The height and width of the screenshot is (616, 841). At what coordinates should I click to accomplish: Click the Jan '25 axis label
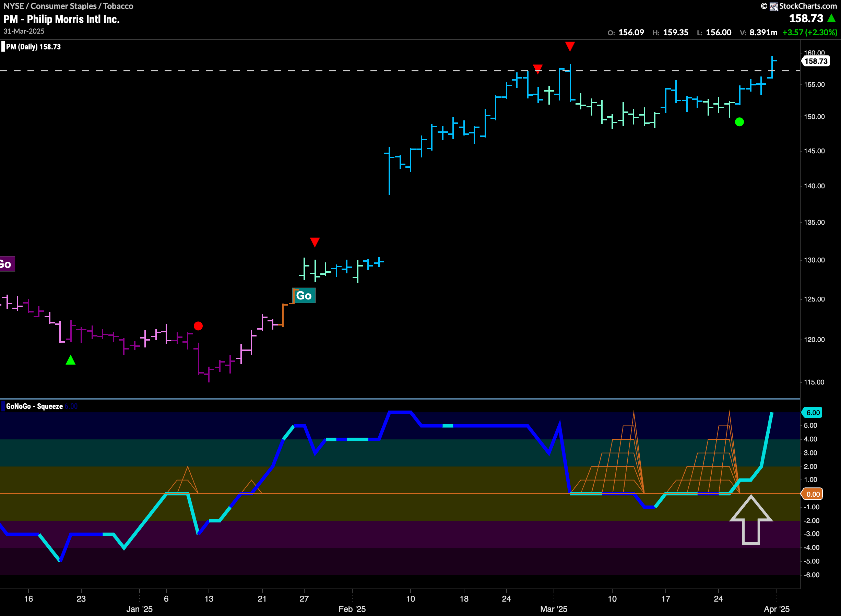139,609
